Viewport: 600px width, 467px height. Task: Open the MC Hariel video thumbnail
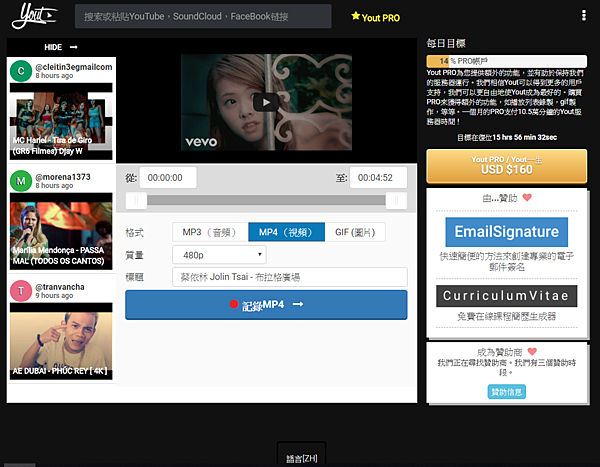[61, 121]
